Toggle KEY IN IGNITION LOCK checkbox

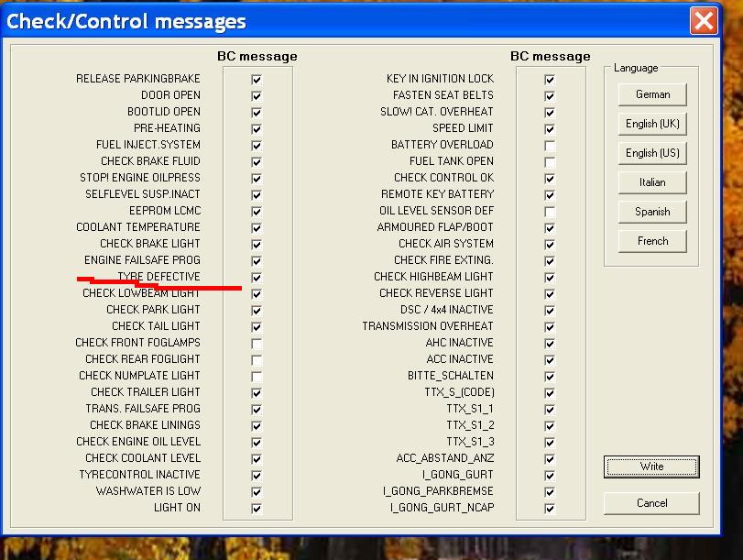pos(550,79)
